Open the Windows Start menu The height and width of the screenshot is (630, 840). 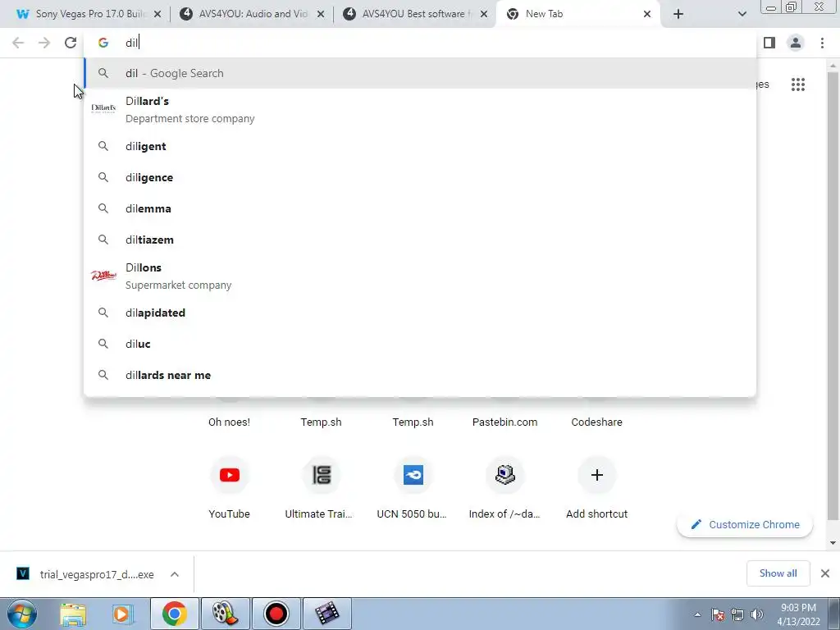(x=22, y=614)
